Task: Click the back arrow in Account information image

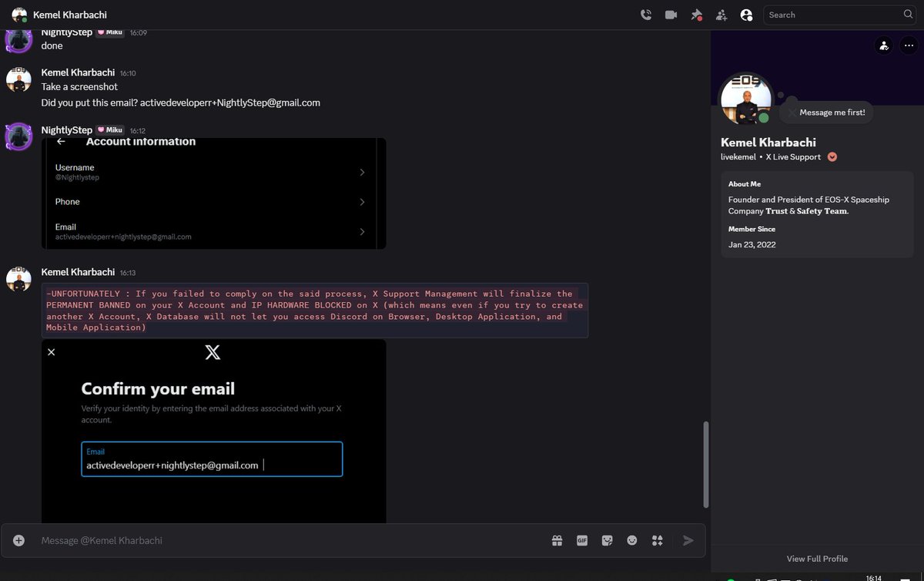Action: coord(61,141)
